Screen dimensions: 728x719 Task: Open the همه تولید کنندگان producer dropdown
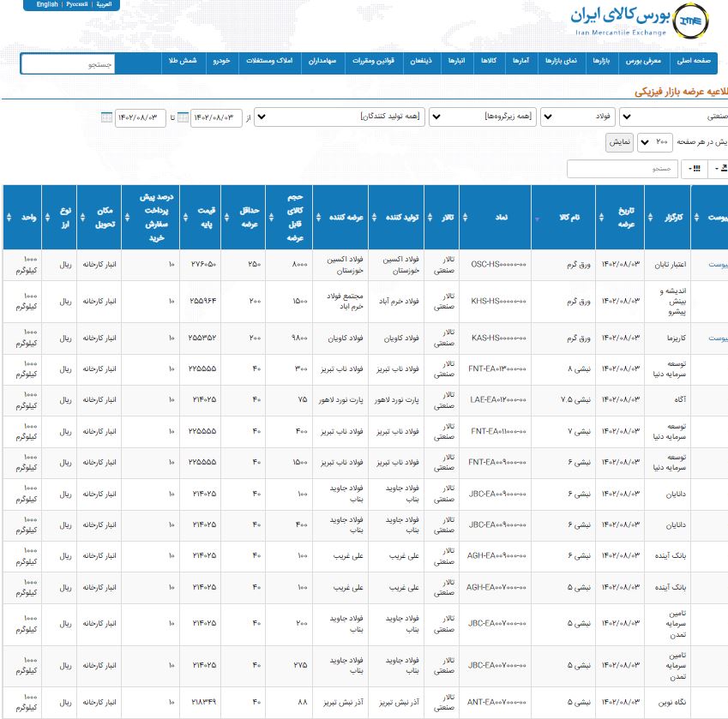pos(340,117)
